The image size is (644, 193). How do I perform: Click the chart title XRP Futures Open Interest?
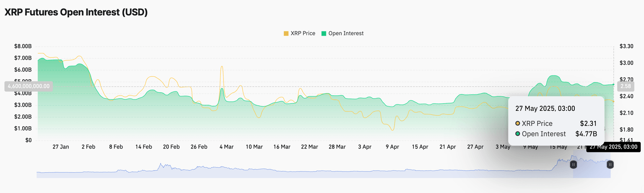click(x=76, y=13)
